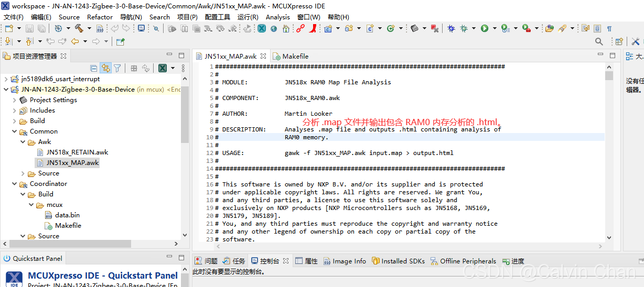Open the Search menu

click(x=159, y=17)
